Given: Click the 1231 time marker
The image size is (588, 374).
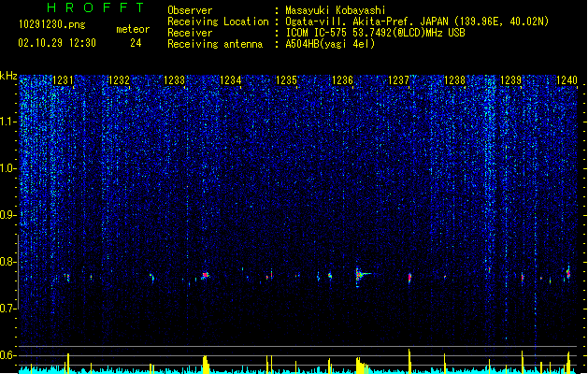Looking at the screenshot, I should pyautogui.click(x=63, y=80).
